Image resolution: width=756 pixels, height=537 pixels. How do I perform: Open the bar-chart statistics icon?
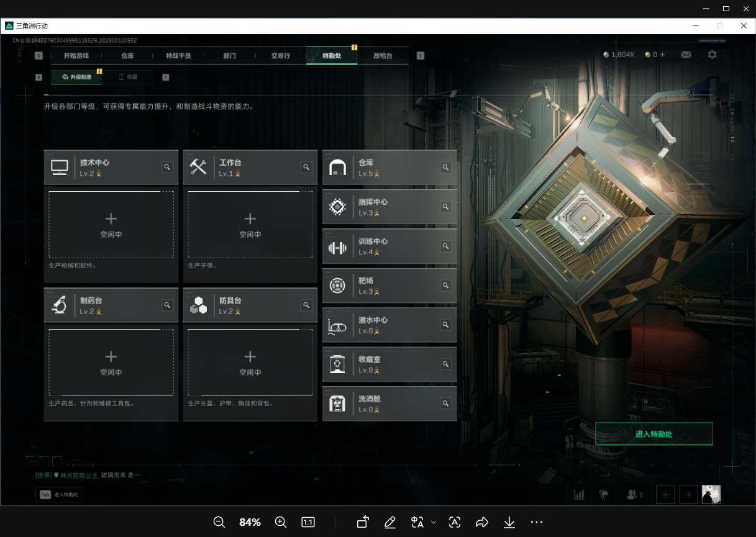pos(579,495)
